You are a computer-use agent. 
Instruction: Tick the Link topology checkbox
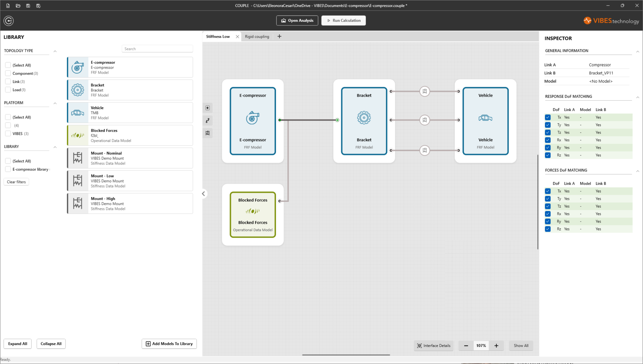[8, 82]
